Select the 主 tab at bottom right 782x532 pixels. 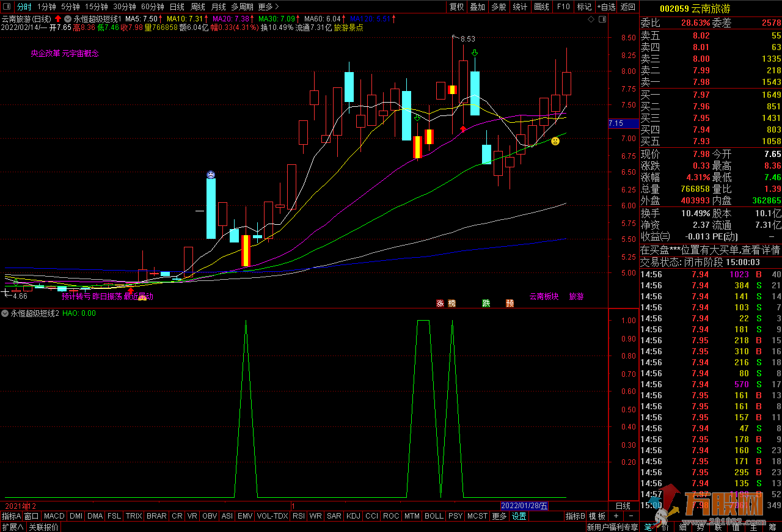click(x=753, y=527)
